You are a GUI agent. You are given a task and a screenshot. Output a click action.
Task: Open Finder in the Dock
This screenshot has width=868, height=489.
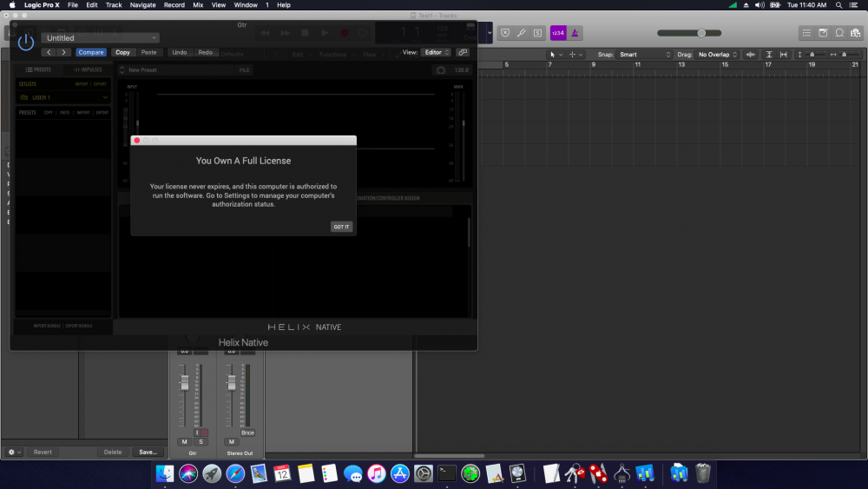[165, 473]
